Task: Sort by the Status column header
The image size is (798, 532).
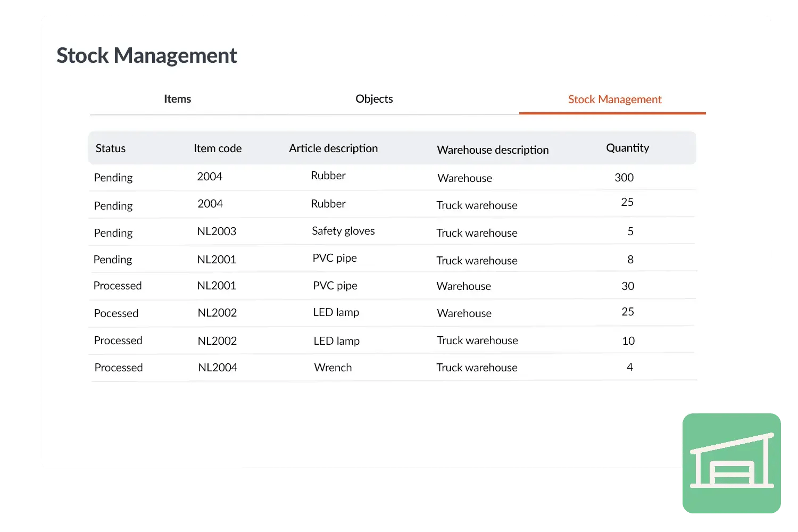Action: (x=111, y=148)
